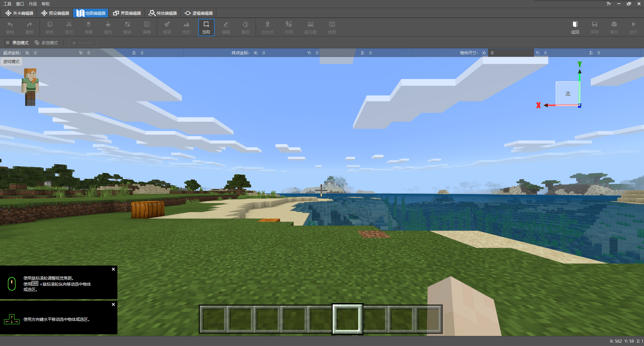Screen dimensions: 644x346
Task: Select the 编辑 (edit) pencil tool
Action: (226, 27)
